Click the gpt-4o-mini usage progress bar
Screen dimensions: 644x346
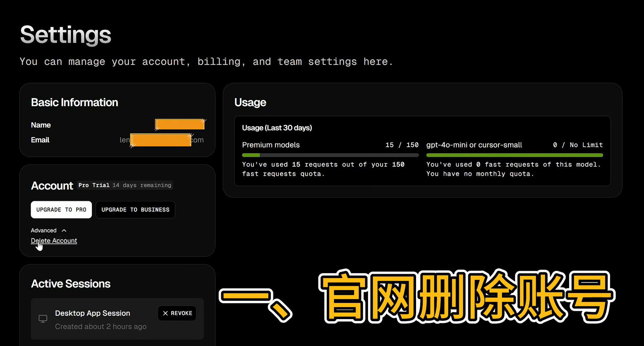515,155
